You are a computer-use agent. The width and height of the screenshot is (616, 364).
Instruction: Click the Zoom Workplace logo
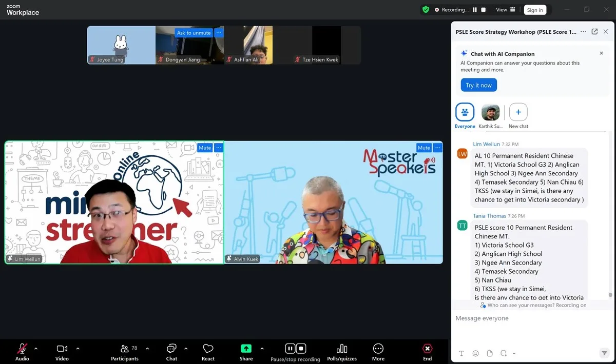pyautogui.click(x=23, y=10)
